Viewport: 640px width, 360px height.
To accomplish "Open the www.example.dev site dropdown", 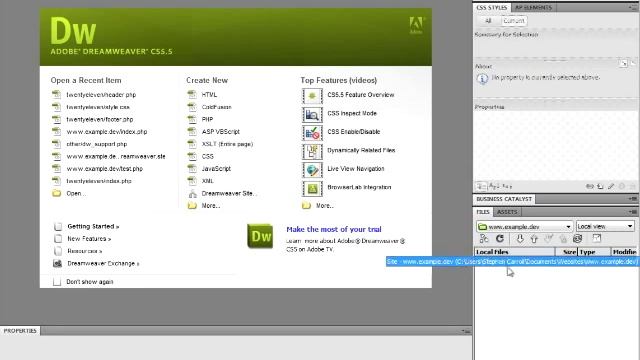I will point(524,226).
